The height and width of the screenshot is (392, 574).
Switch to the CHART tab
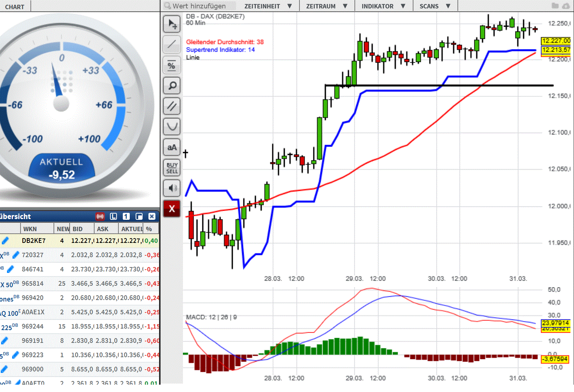click(x=15, y=6)
